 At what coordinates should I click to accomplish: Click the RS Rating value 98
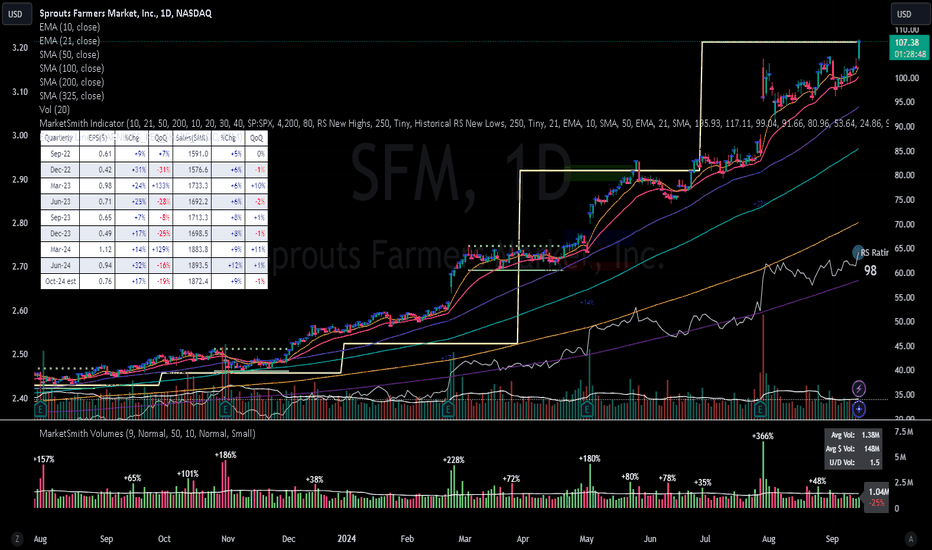870,271
